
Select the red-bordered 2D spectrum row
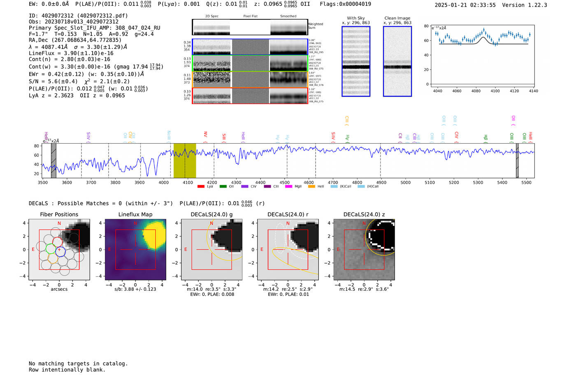point(250,96)
